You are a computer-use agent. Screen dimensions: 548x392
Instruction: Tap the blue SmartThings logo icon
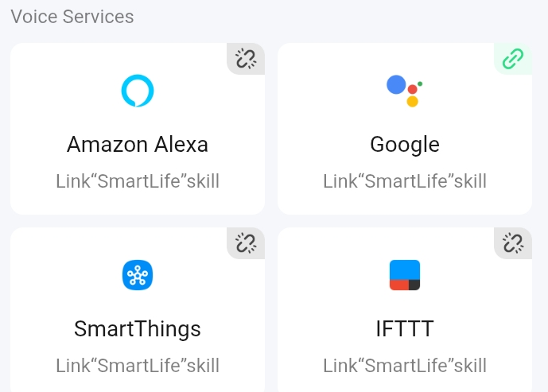coord(138,275)
